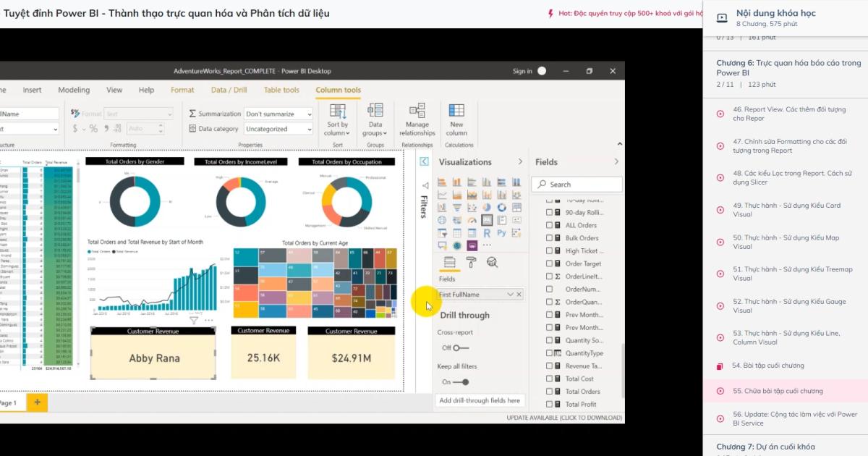Choose the Slicer visualization icon

442,233
